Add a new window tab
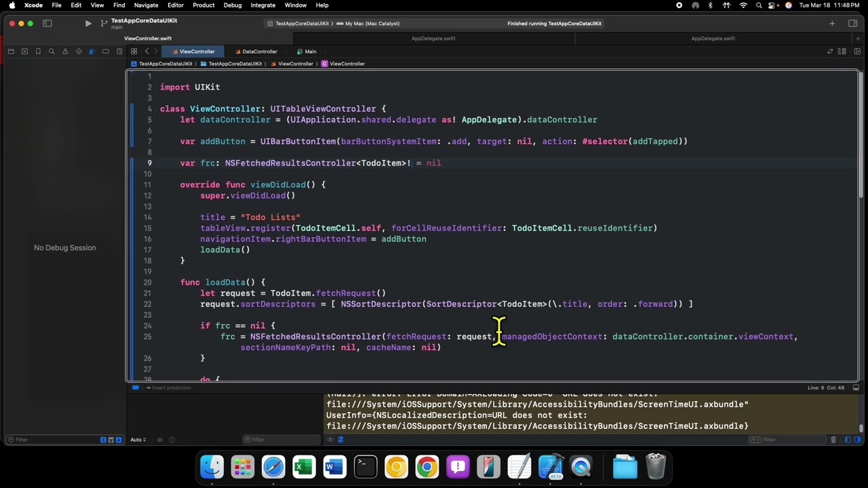 pos(858,39)
